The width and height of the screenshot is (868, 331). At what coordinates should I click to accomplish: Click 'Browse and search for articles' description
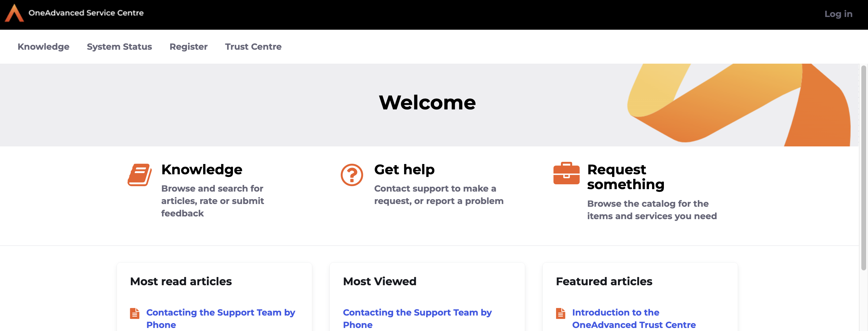click(213, 201)
